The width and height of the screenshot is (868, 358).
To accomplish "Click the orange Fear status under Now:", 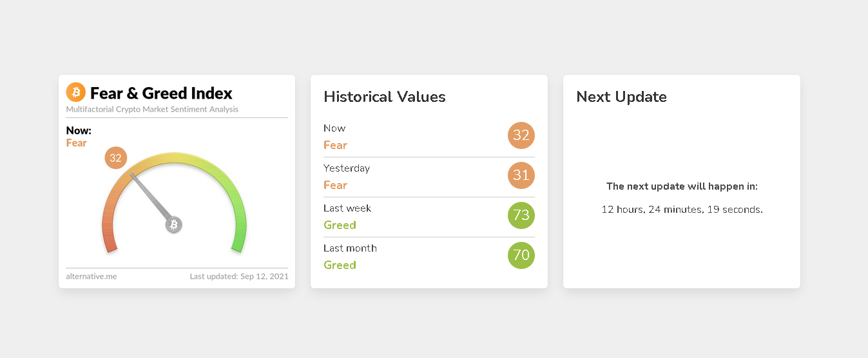I will click(x=76, y=143).
